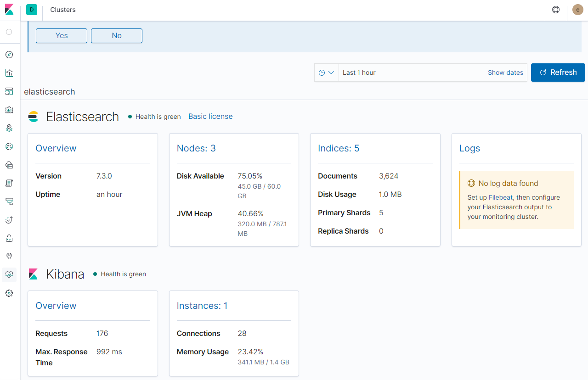Click the 341.1 MB / 1.4 GB text
Viewport: 588px width, 380px height.
pyautogui.click(x=263, y=362)
